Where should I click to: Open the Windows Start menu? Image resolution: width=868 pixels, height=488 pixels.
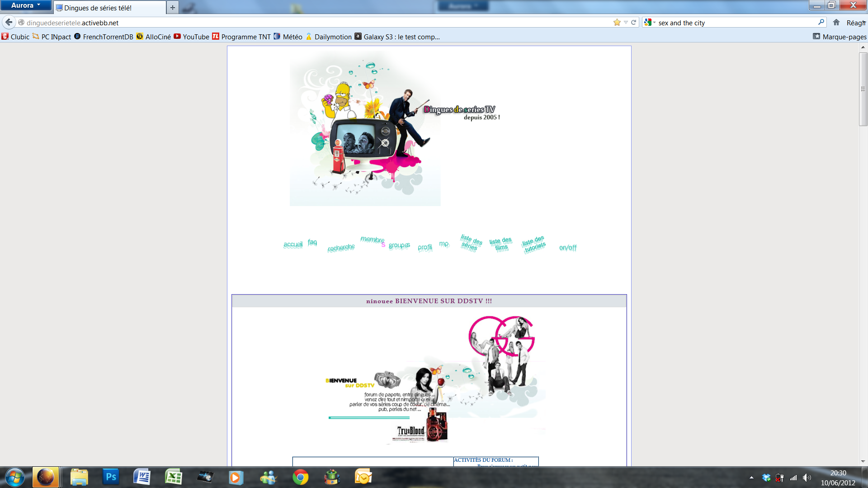pos(14,477)
